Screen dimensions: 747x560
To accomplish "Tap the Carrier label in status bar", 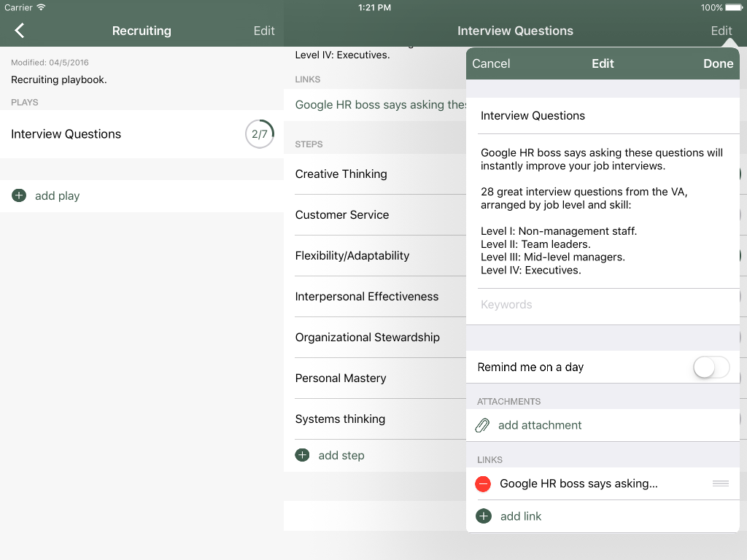I will [x=18, y=7].
